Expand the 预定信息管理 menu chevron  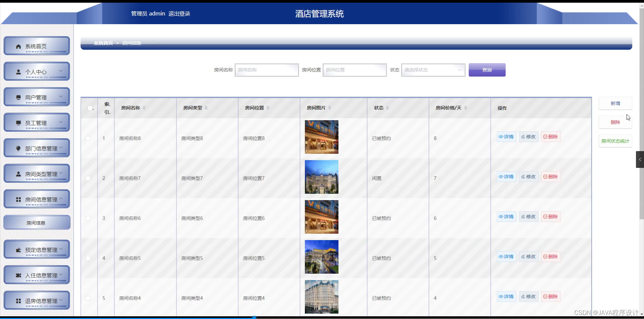61,249
